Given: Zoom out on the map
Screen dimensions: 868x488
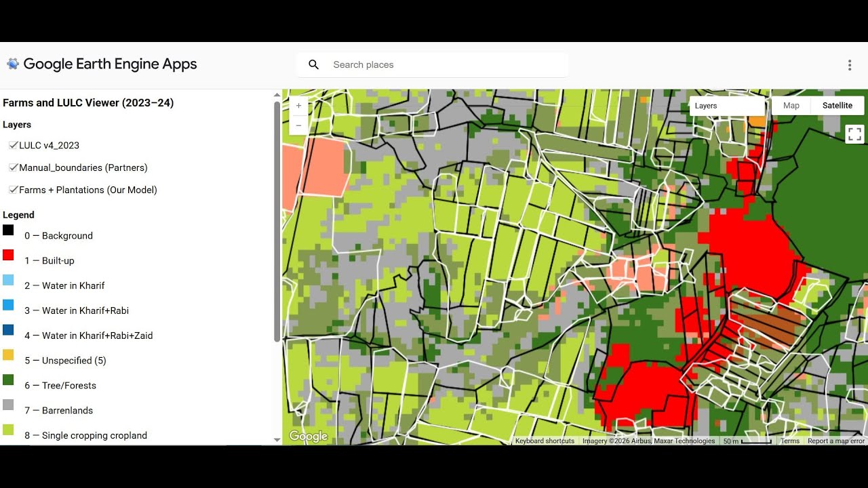Looking at the screenshot, I should (x=298, y=125).
